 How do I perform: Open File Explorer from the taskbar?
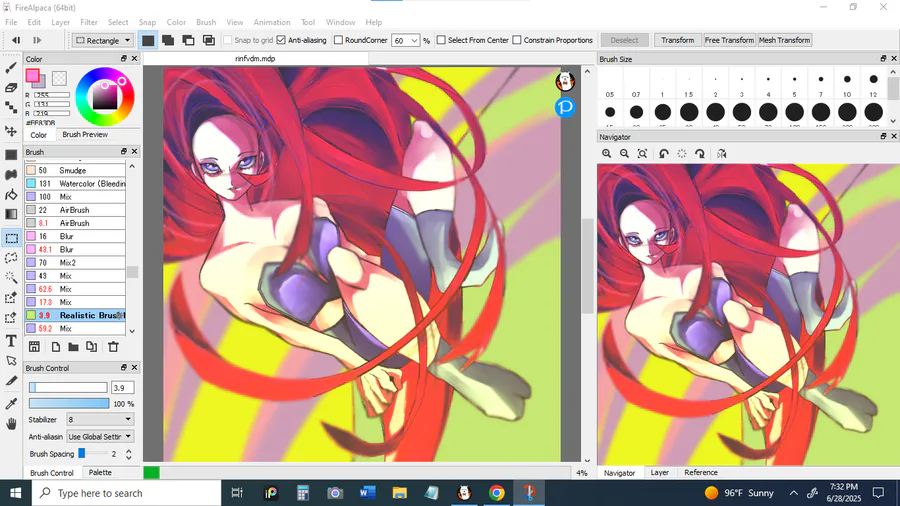pos(399,493)
